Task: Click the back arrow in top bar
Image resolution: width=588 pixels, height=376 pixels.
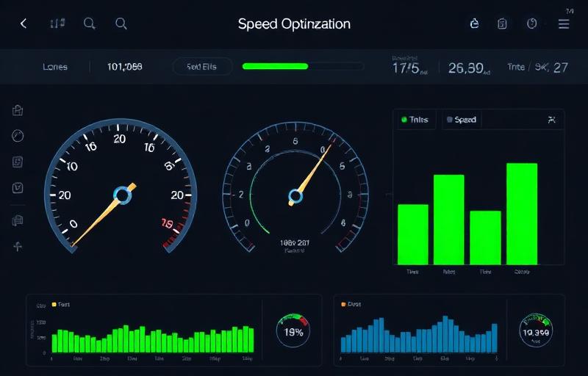Action: click(24, 23)
